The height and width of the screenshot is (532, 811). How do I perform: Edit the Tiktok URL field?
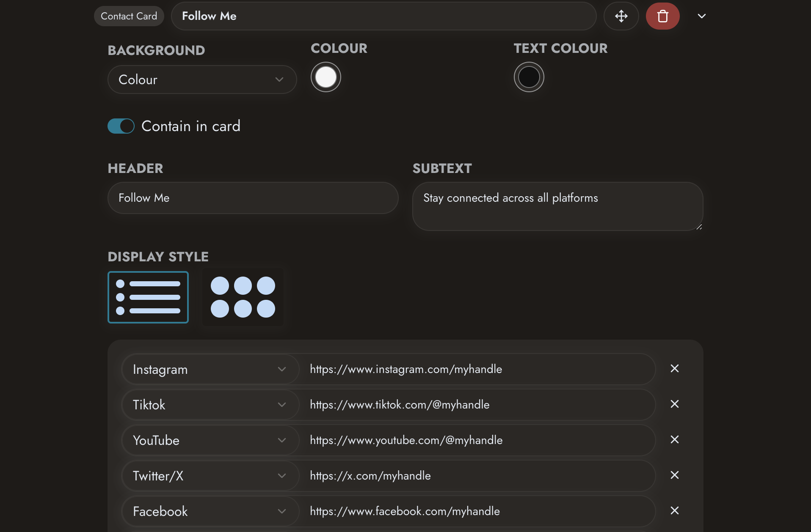coord(477,405)
